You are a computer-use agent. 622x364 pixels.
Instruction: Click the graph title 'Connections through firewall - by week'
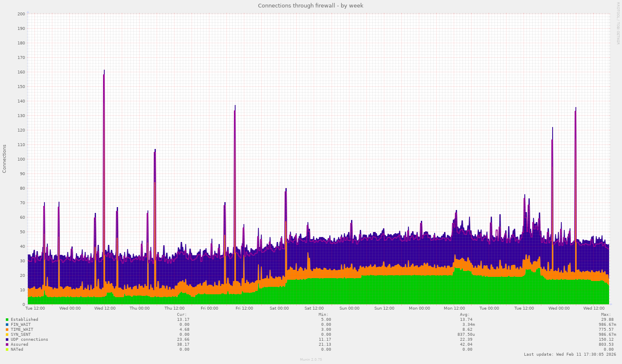pyautogui.click(x=310, y=5)
